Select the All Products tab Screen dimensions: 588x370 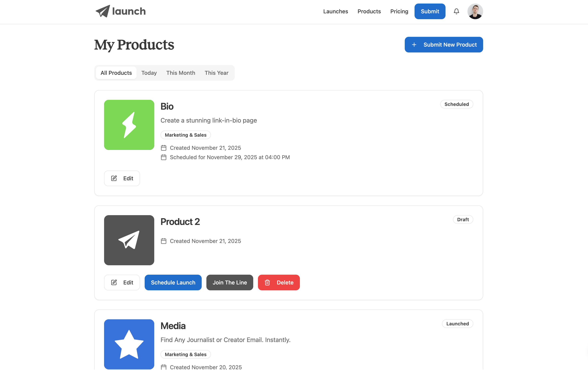tap(116, 73)
